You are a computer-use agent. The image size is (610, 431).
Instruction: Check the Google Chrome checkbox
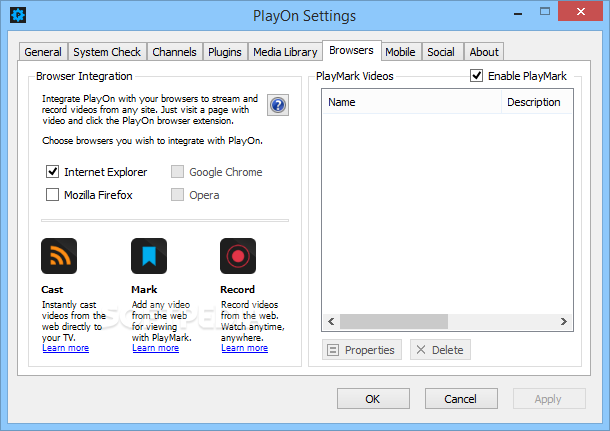coord(177,172)
